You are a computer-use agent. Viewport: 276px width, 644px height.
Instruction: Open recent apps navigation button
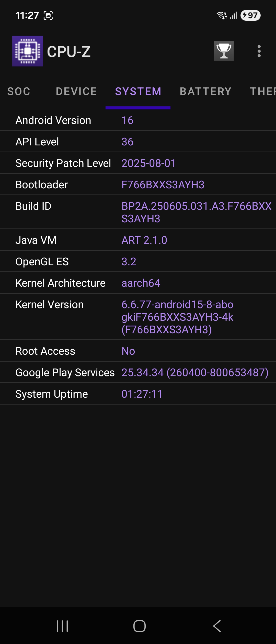click(62, 626)
